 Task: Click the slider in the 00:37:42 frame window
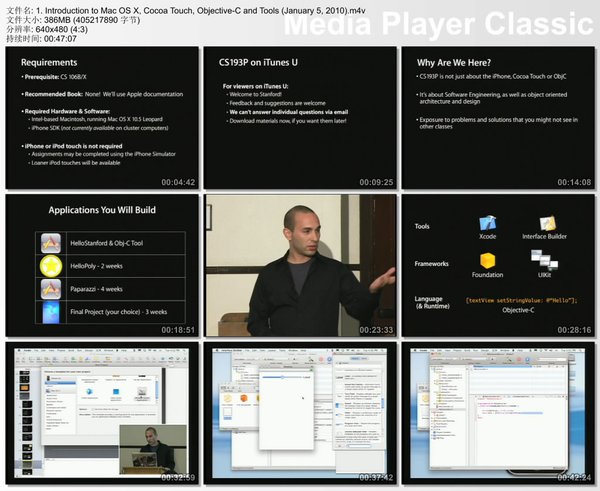(282, 377)
